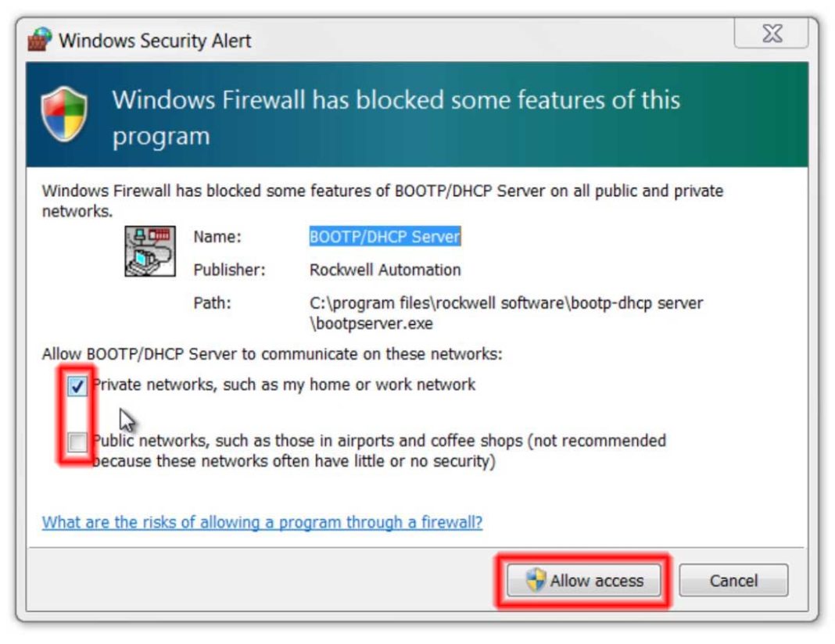Click the Windows Security Alert title bar
The image size is (835, 644).
pyautogui.click(x=313, y=40)
